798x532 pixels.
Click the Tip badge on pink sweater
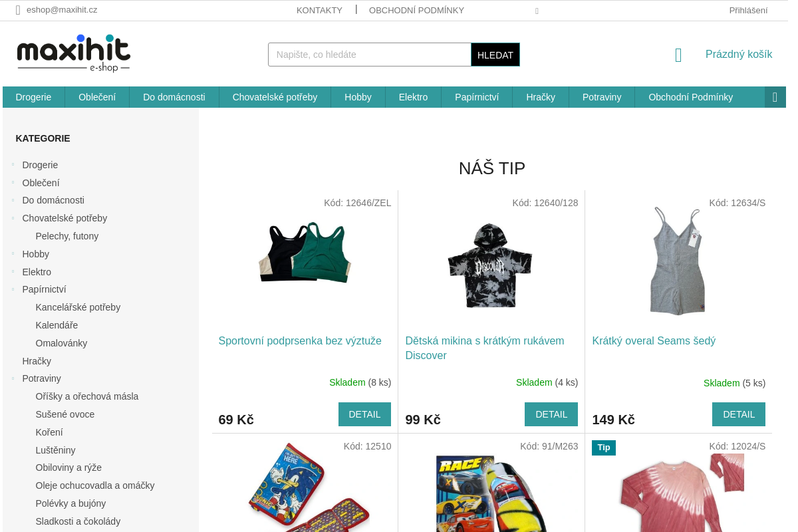[x=604, y=448]
